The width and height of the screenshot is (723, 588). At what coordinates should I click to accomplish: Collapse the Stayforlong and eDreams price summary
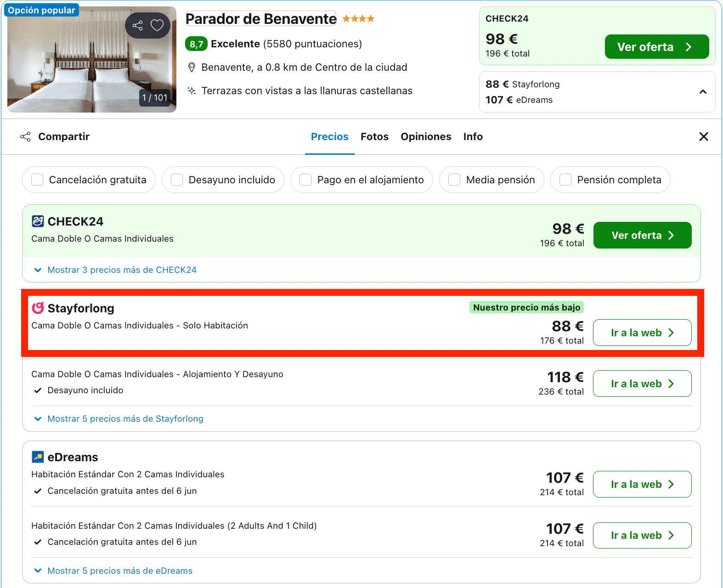[x=703, y=92]
